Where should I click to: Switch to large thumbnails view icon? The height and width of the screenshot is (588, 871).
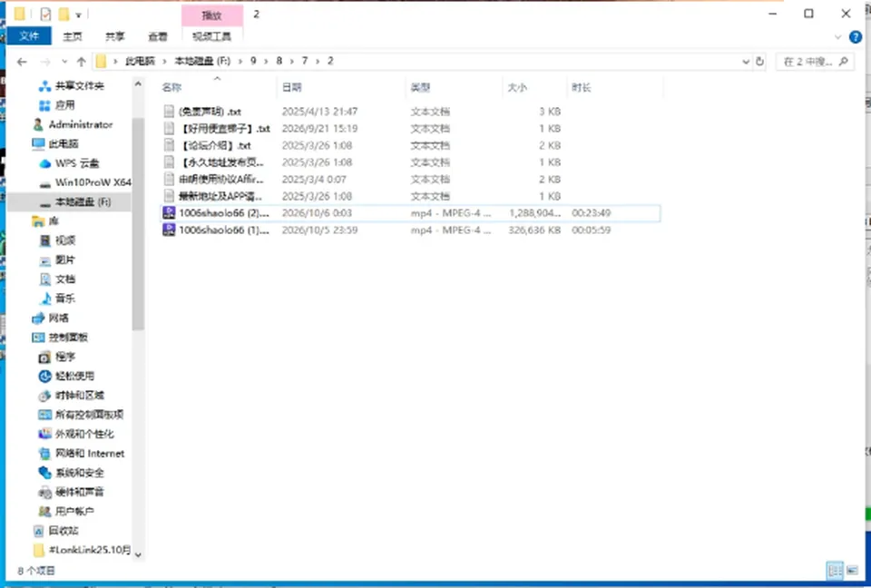point(852,570)
